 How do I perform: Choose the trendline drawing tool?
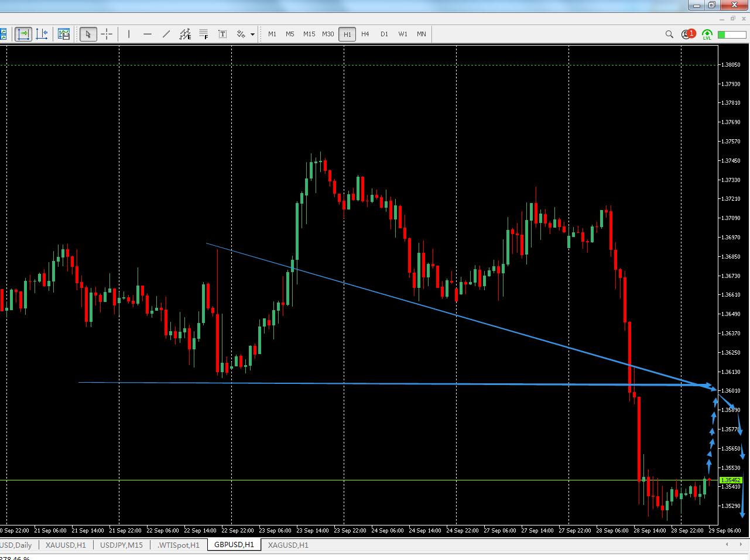[166, 34]
